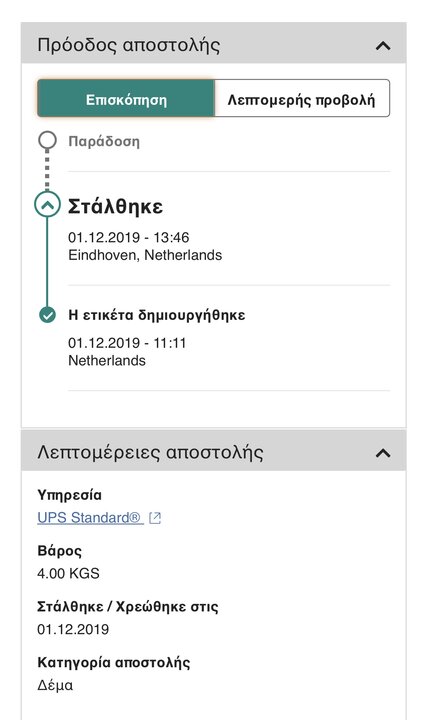
Task: Click the external link icon beside UPS Standard
Action: [155, 518]
